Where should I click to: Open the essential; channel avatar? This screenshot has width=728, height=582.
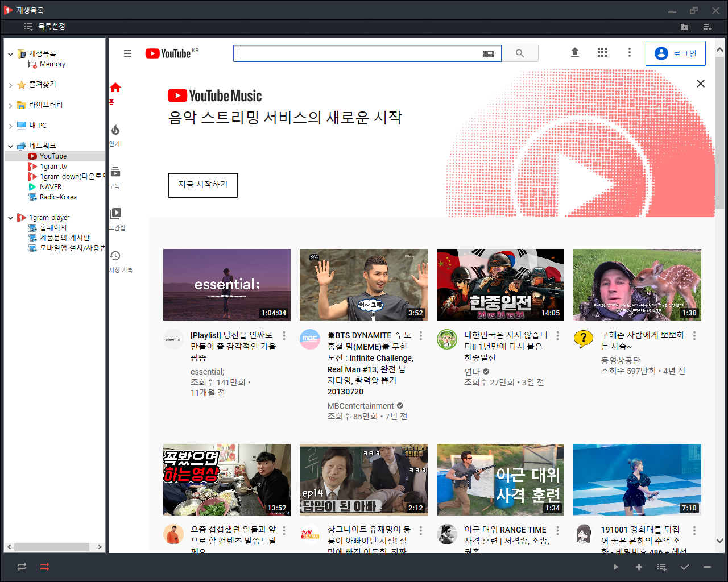tap(173, 339)
